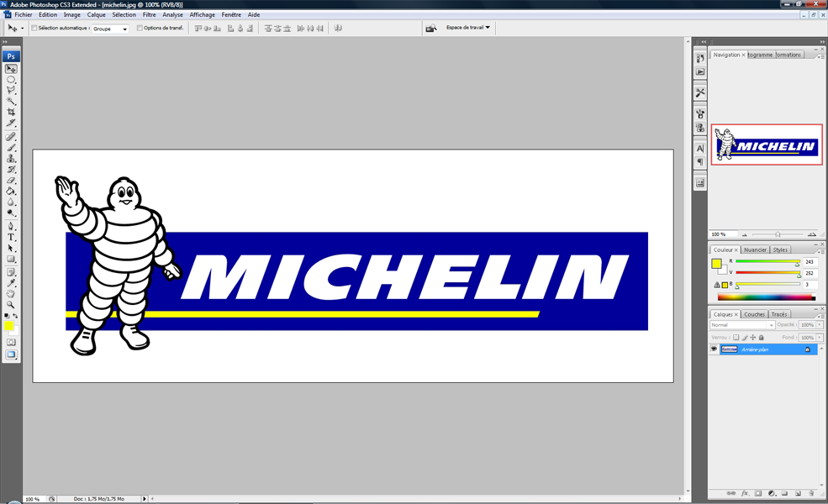This screenshot has height=504, width=828.
Task: Open Espace de travail dropdown
Action: click(468, 28)
